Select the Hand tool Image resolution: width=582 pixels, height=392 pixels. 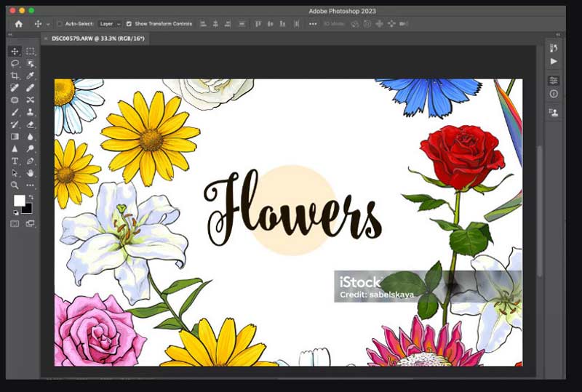(31, 173)
